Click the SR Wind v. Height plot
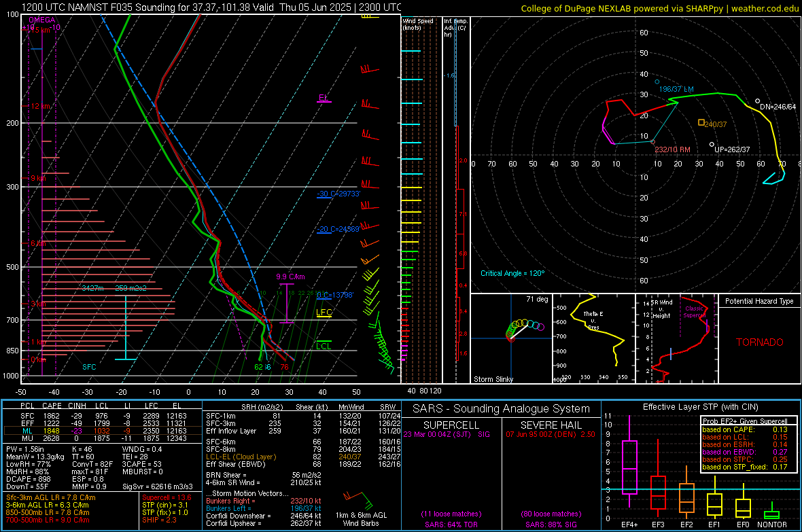This screenshot has width=802, height=532. point(676,338)
